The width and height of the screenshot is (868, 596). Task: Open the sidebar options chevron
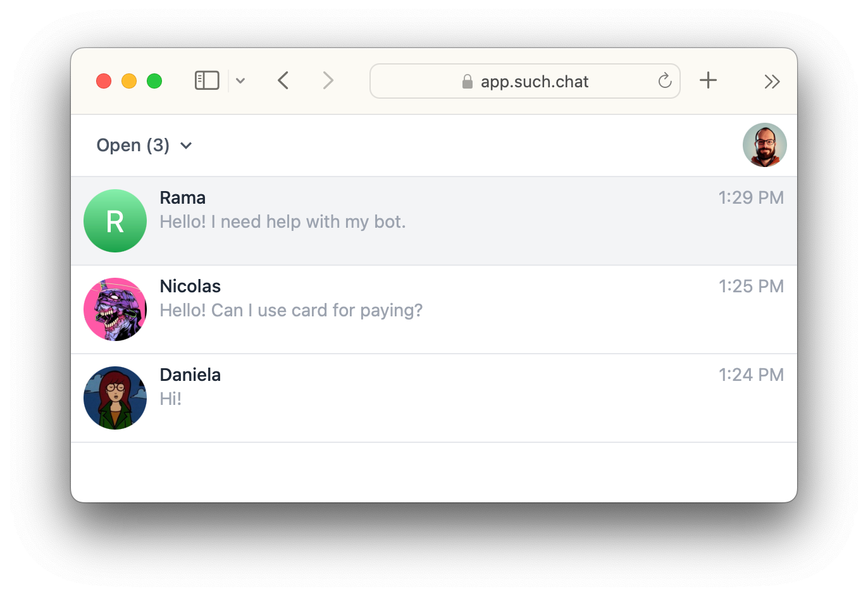240,81
